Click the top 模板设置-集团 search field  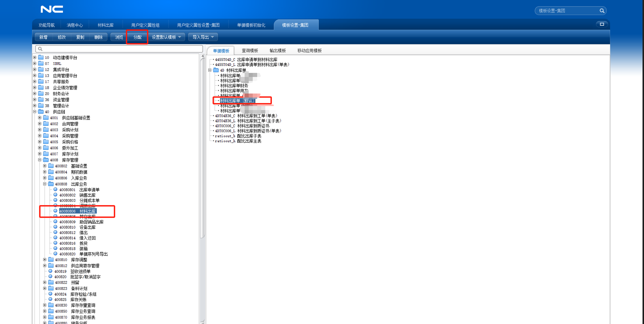570,11
